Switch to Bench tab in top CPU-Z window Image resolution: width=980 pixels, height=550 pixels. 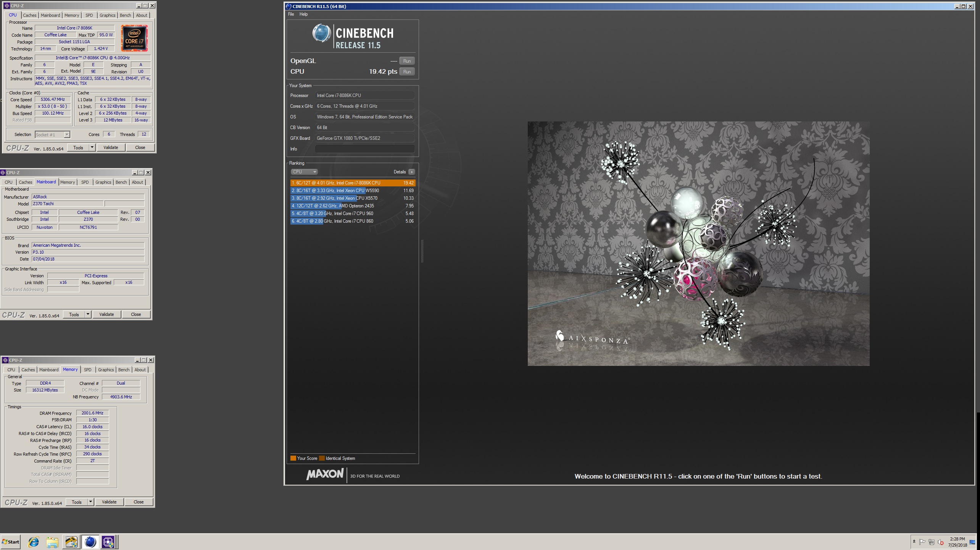(126, 15)
